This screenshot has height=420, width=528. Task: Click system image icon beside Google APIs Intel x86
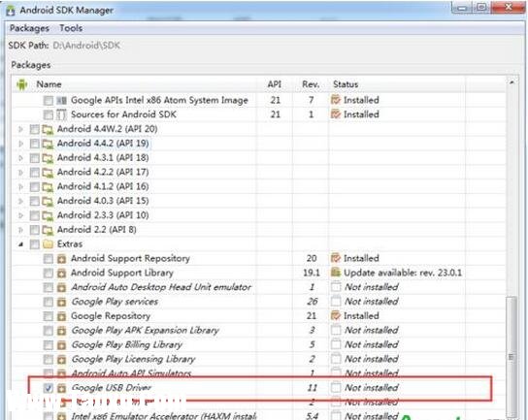tap(61, 100)
